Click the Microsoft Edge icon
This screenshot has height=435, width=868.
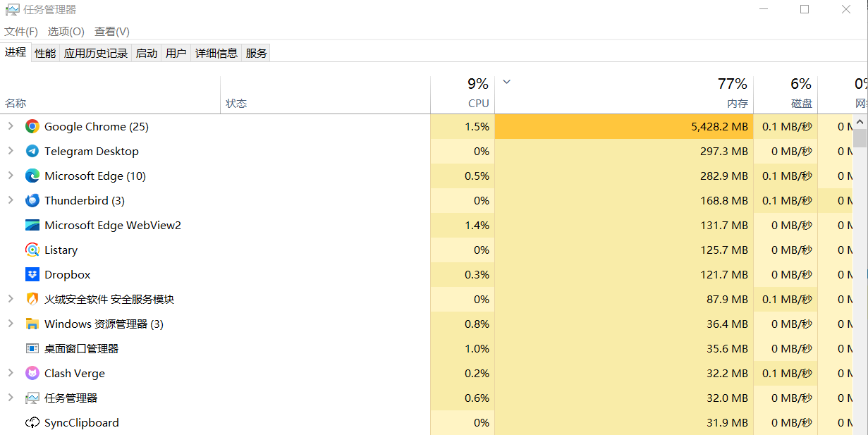coord(32,176)
